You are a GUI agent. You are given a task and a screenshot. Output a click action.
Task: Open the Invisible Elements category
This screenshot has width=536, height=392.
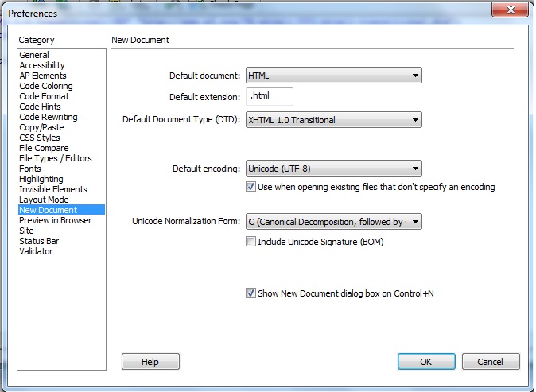point(53,189)
